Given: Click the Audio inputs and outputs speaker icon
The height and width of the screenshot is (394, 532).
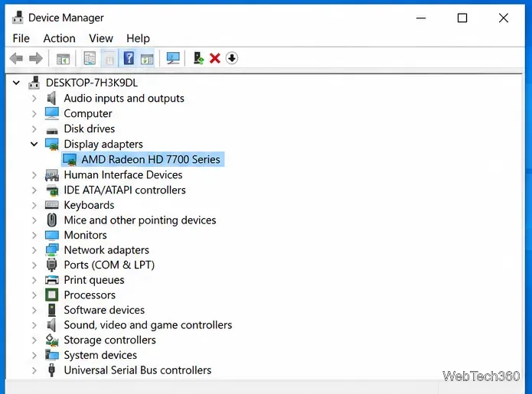Looking at the screenshot, I should 51,99.
